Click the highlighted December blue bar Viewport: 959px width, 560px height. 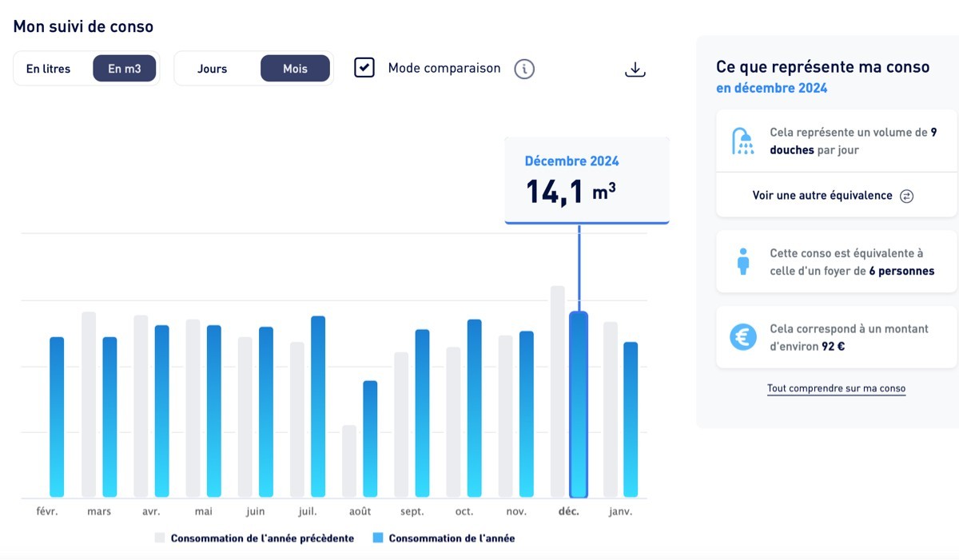coord(579,404)
